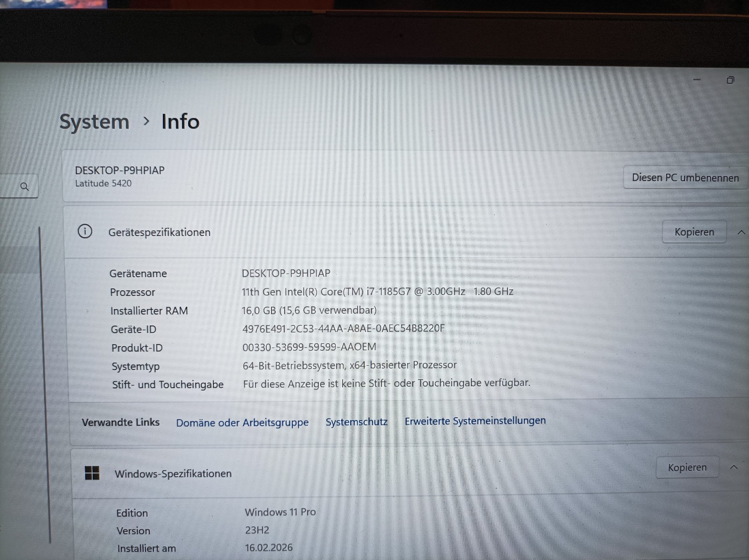Click the Produkt-ID label

pyautogui.click(x=137, y=348)
